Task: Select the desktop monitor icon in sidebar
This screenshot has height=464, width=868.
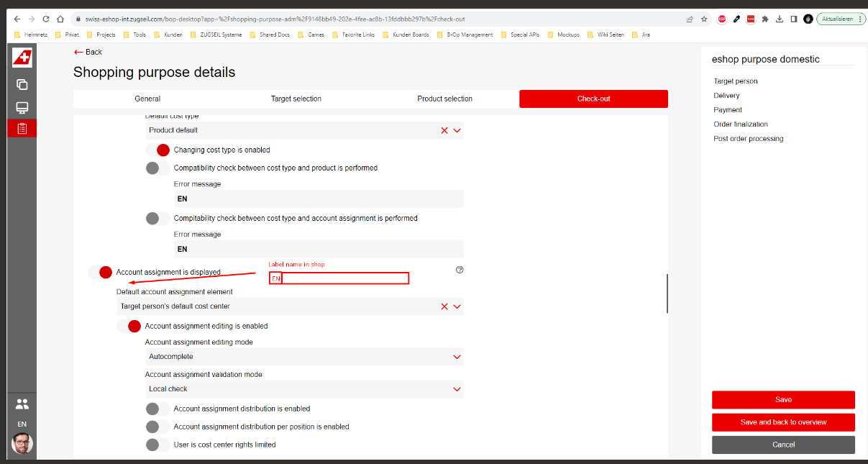Action: click(22, 108)
